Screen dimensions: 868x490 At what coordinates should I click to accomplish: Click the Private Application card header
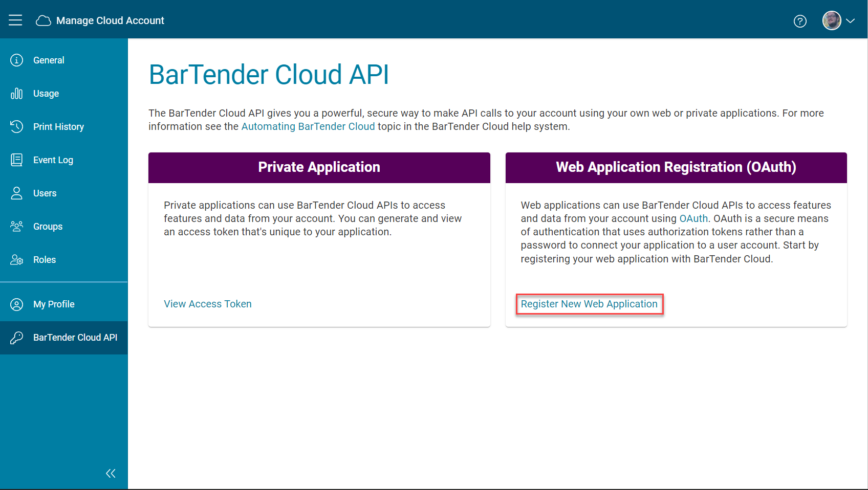[x=319, y=167]
